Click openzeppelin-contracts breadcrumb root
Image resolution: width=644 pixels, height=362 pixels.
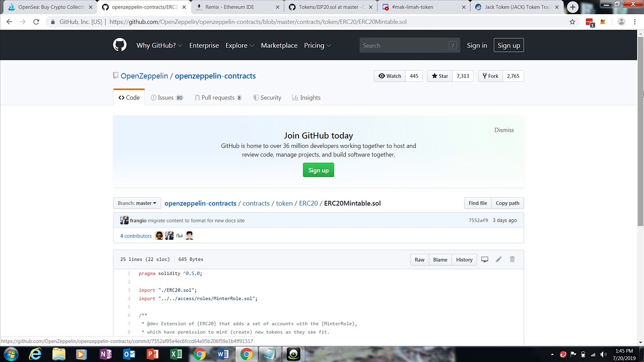click(200, 203)
